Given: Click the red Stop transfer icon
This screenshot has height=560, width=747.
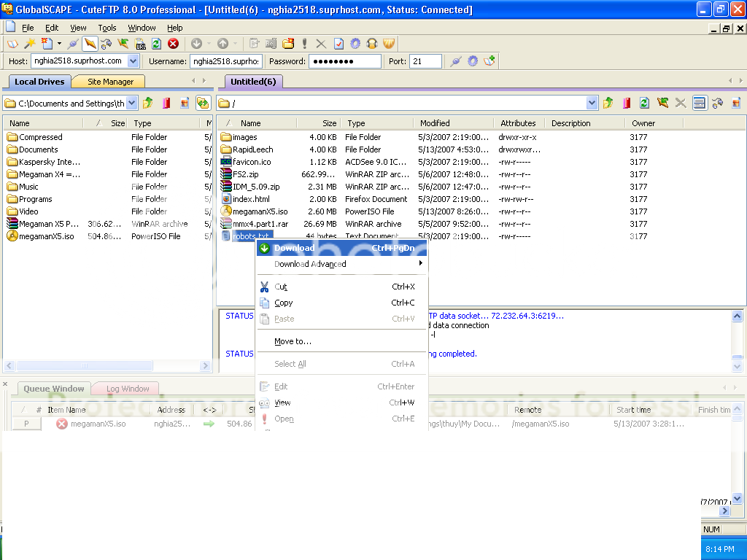Looking at the screenshot, I should click(174, 44).
